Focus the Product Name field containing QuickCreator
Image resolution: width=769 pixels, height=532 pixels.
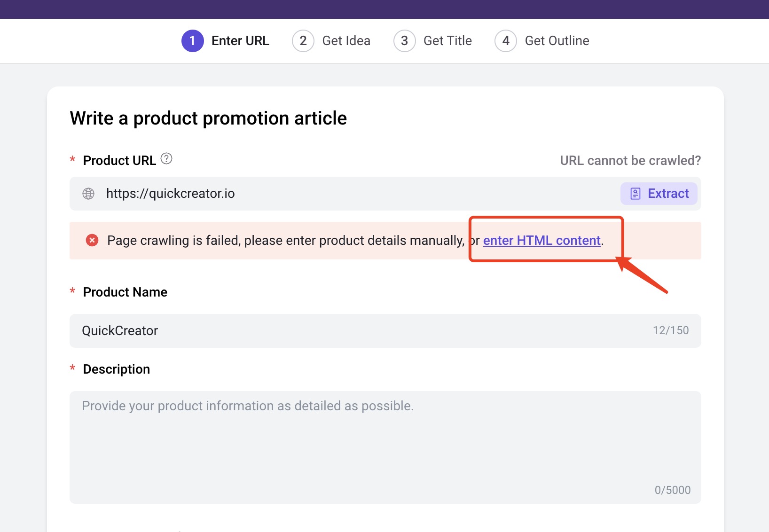point(385,331)
